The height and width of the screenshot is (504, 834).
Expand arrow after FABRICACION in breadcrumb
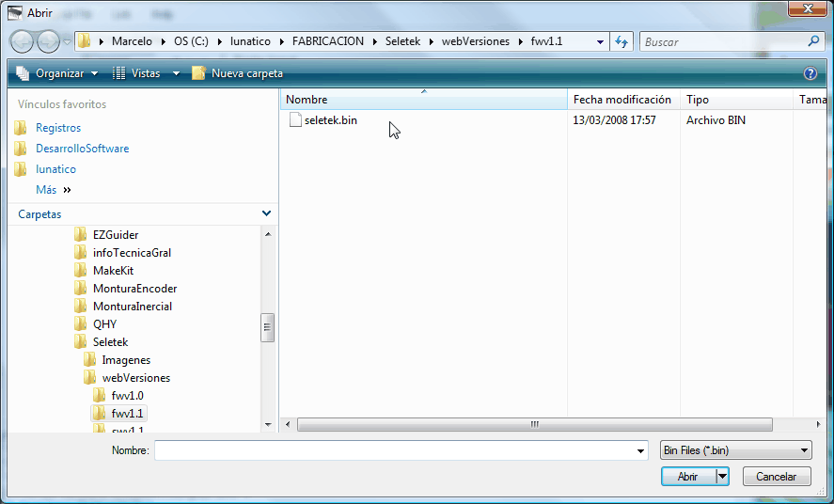(x=374, y=41)
